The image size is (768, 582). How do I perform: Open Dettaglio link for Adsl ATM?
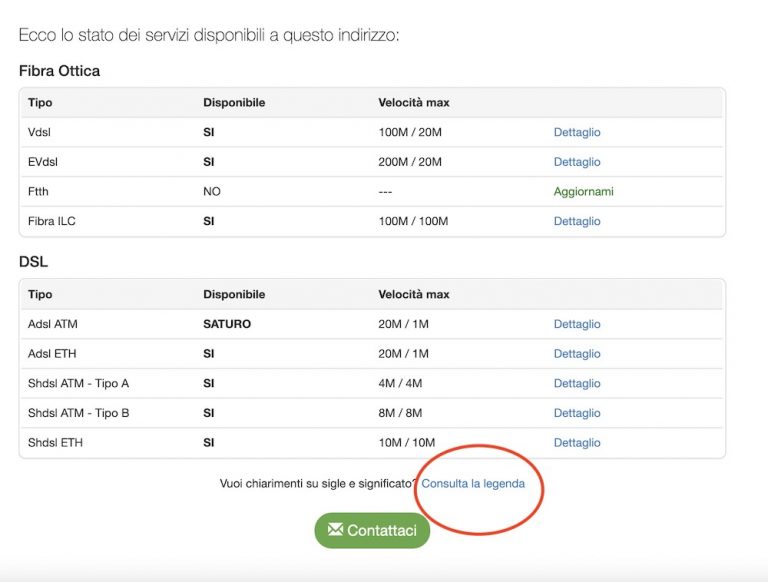tap(577, 324)
